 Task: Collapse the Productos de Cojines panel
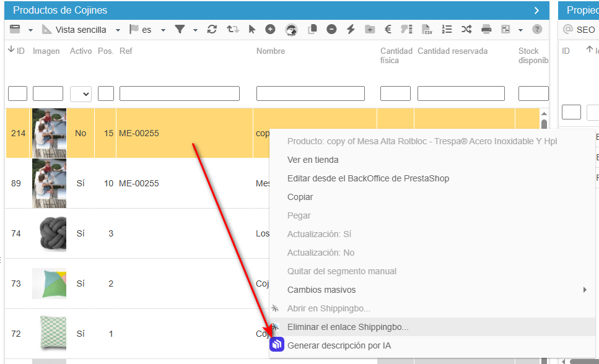pos(536,10)
